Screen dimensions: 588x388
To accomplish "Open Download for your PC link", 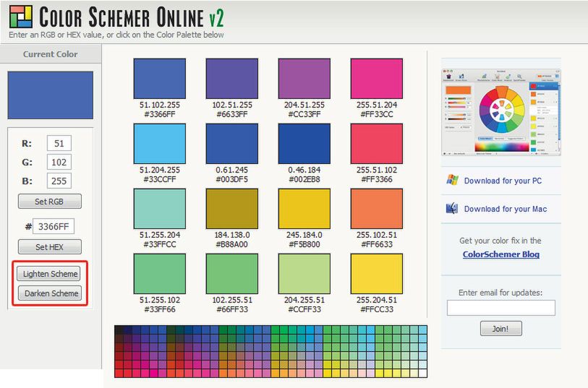I will tap(503, 181).
